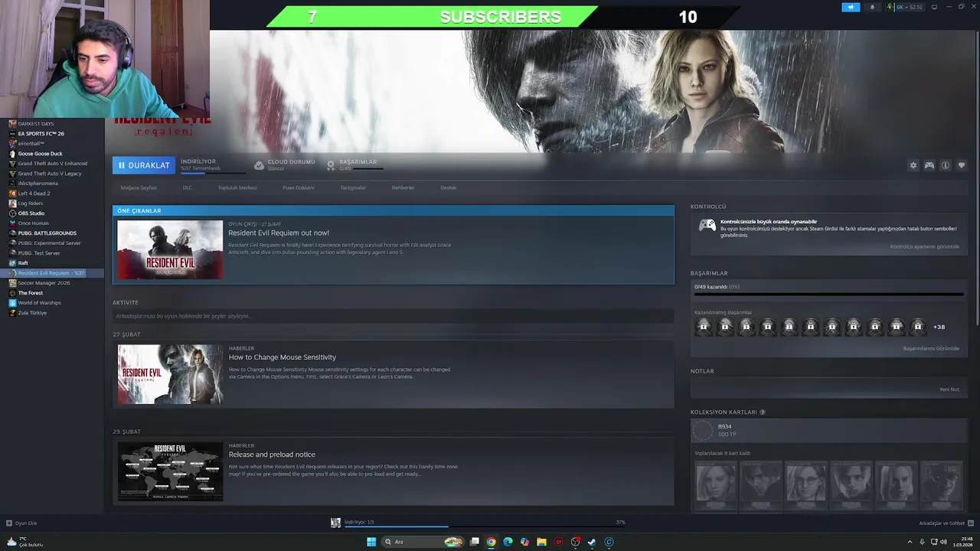Open Microsoft Edge from taskbar
This screenshot has height=551, width=980.
point(508,542)
